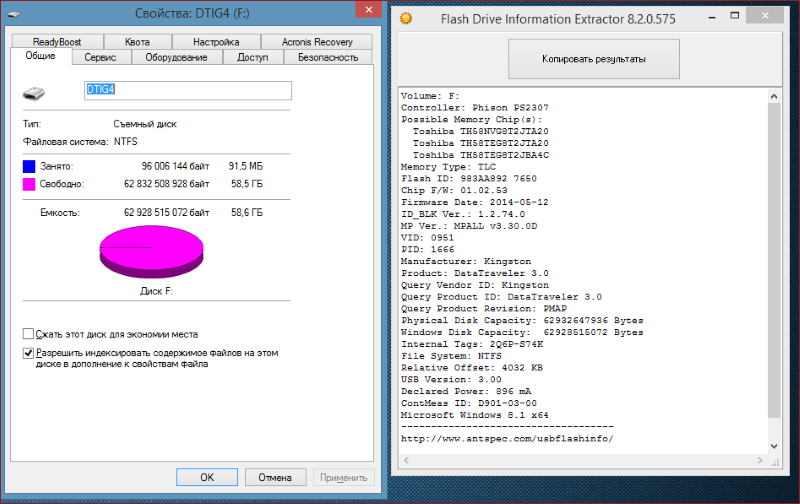Click the 'PID: 1666' line
This screenshot has width=800, height=504.
coord(428,249)
